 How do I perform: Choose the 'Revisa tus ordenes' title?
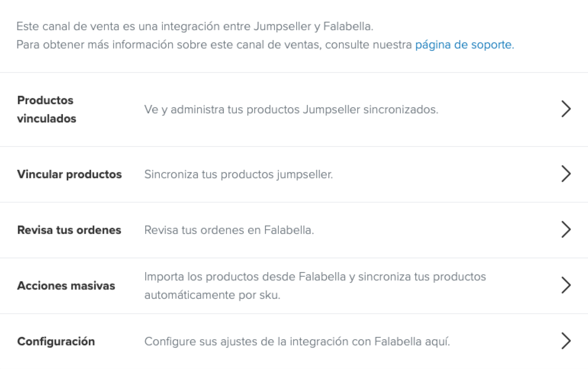pyautogui.click(x=69, y=230)
